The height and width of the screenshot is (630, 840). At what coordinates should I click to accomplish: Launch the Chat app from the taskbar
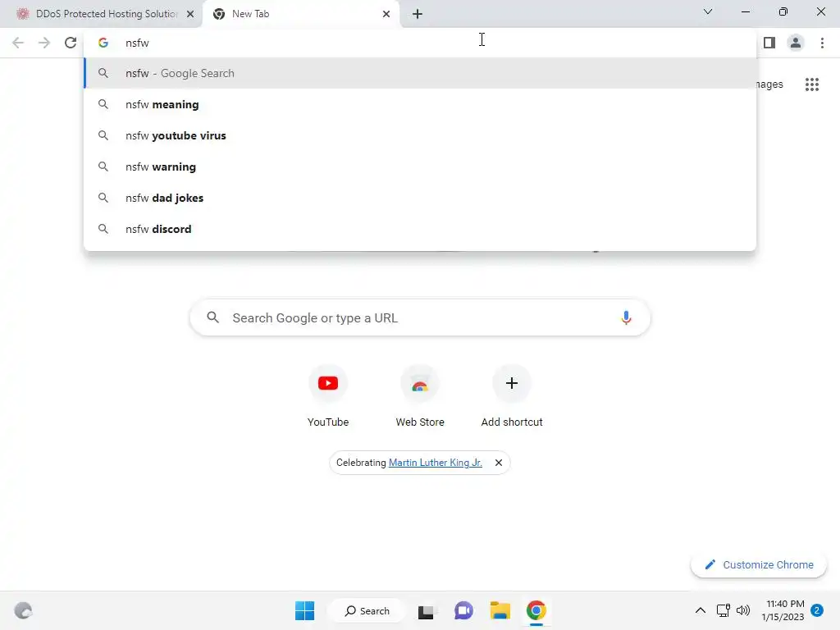[463, 610]
